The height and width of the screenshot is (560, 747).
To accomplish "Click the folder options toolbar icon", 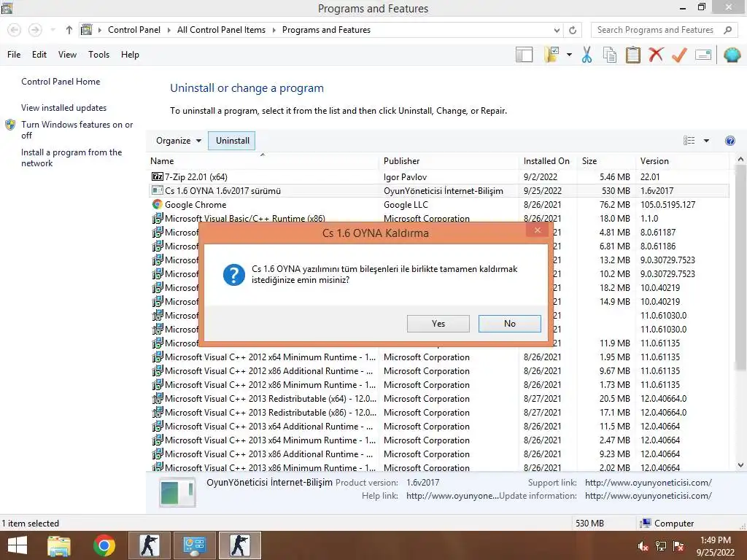I will (551, 55).
